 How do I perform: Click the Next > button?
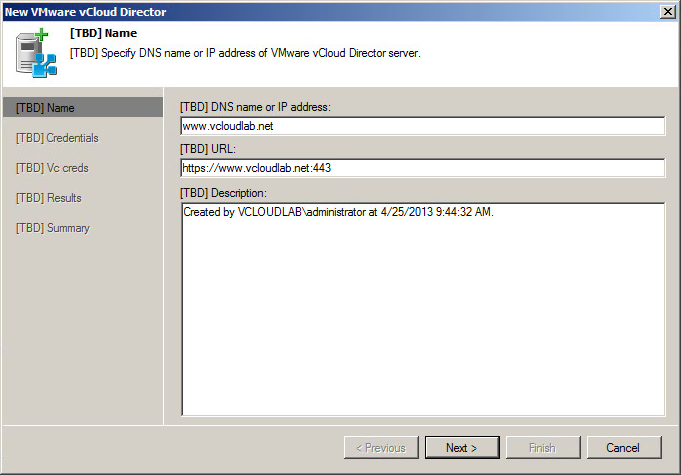coord(462,447)
